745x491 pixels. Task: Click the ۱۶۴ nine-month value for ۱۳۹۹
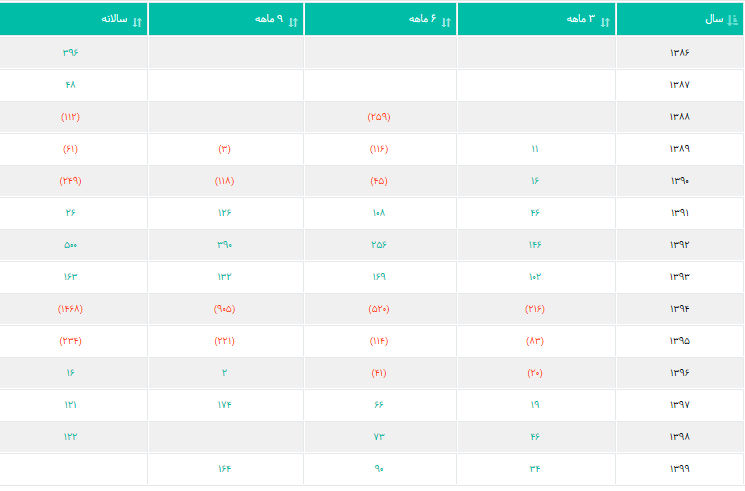(225, 469)
